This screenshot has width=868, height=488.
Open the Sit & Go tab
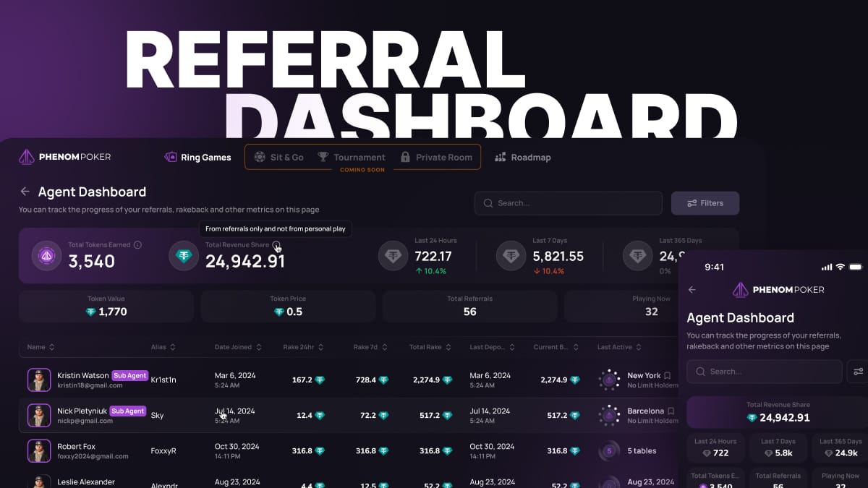[x=279, y=157]
